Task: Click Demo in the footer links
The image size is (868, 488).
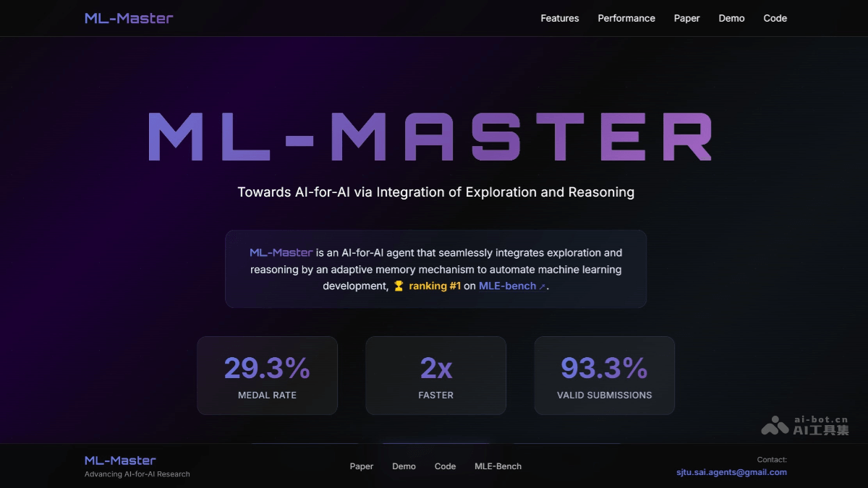Action: 404,466
